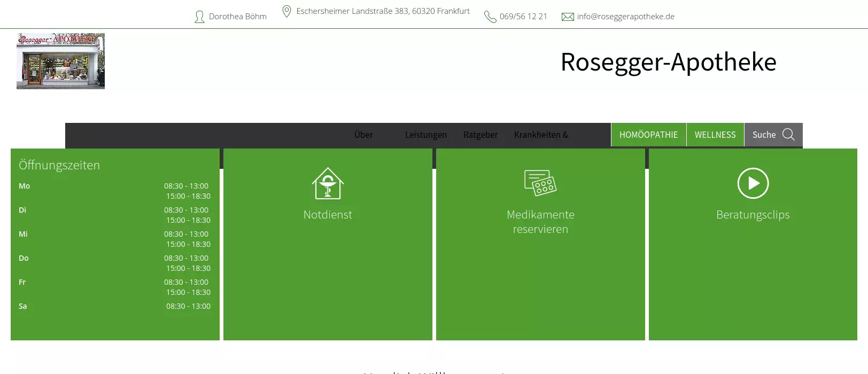Click the magnifying glass search icon
The height and width of the screenshot is (374, 868).
click(x=788, y=135)
